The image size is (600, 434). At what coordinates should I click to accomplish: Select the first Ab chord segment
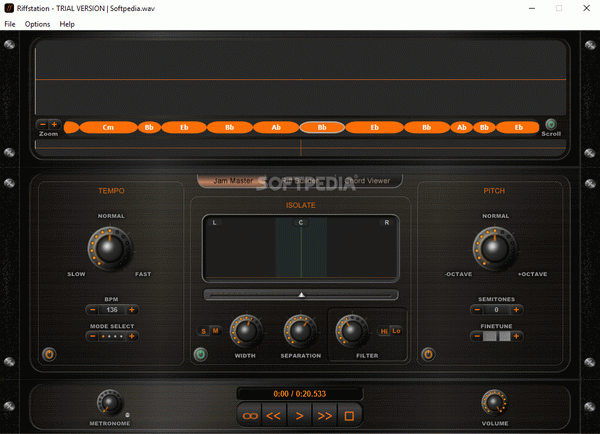[x=276, y=127]
